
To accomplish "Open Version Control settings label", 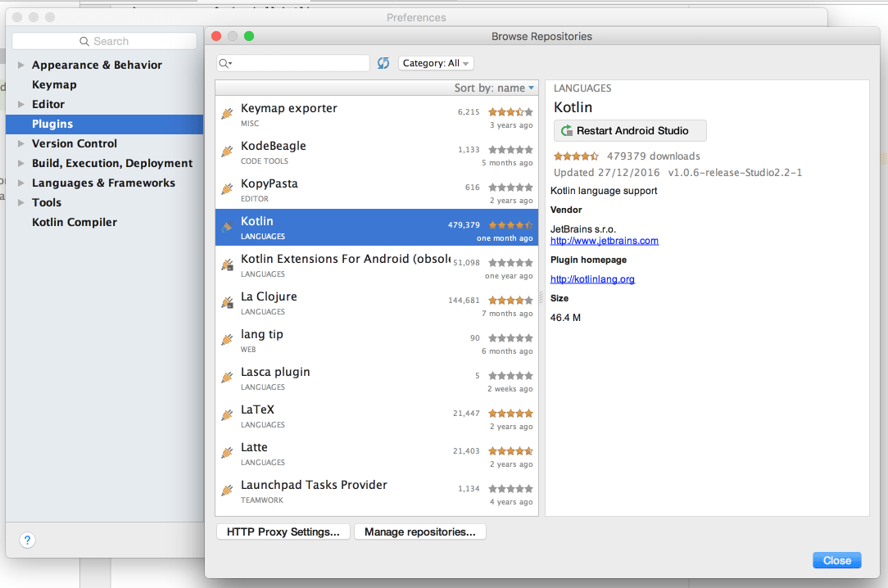I will click(75, 144).
